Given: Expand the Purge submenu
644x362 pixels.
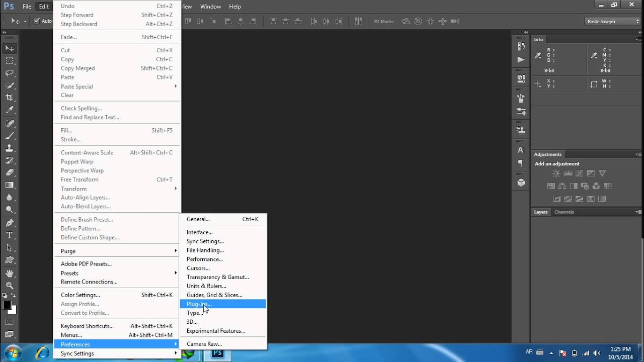Looking at the screenshot, I should [117, 251].
